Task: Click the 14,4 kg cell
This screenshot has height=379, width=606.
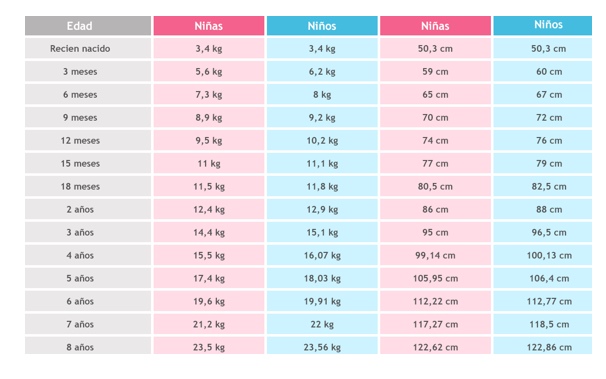Action: coord(209,232)
